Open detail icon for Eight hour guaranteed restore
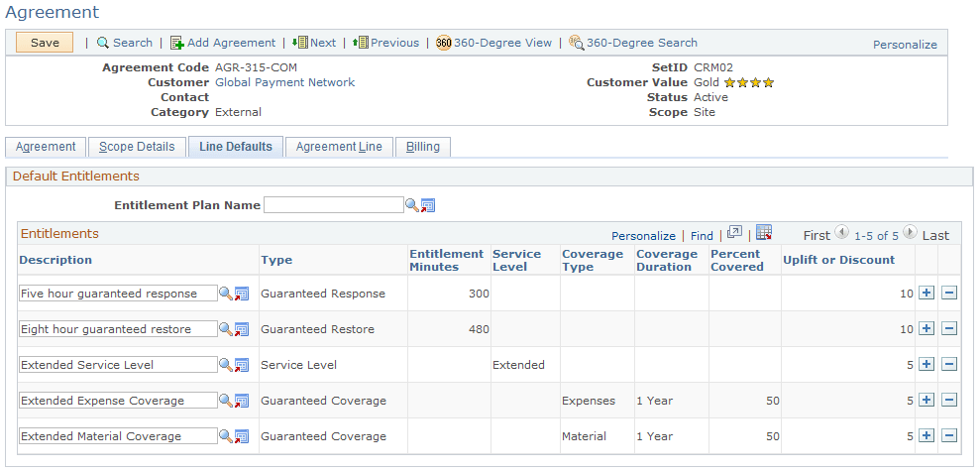980x472 pixels. [x=241, y=329]
